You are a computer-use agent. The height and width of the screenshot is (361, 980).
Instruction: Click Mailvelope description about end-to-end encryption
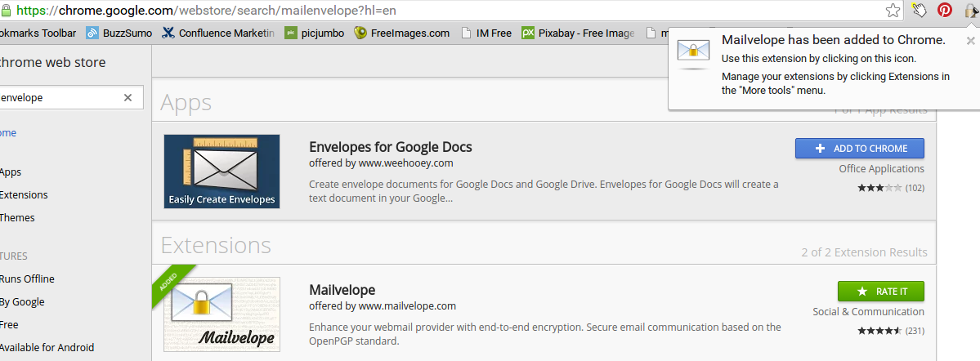545,334
